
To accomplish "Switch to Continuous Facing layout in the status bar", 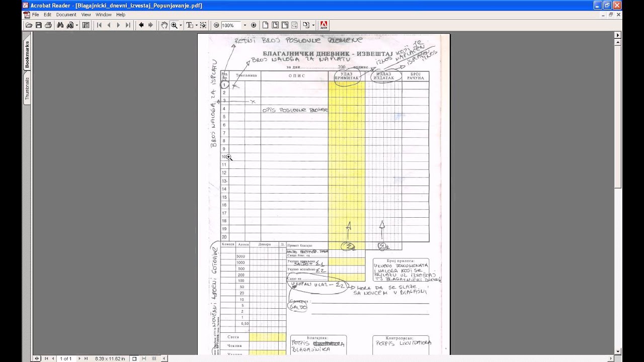I will [154, 358].
